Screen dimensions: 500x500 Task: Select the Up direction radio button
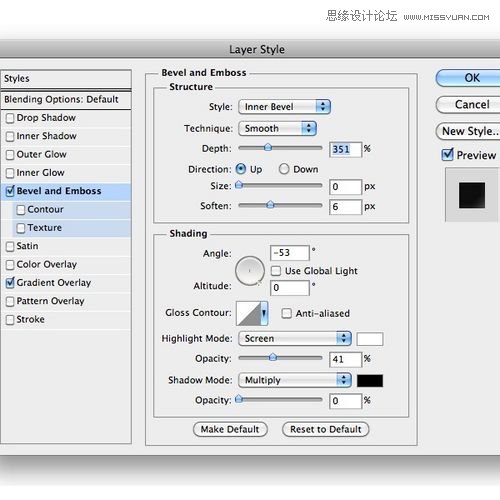coord(241,169)
